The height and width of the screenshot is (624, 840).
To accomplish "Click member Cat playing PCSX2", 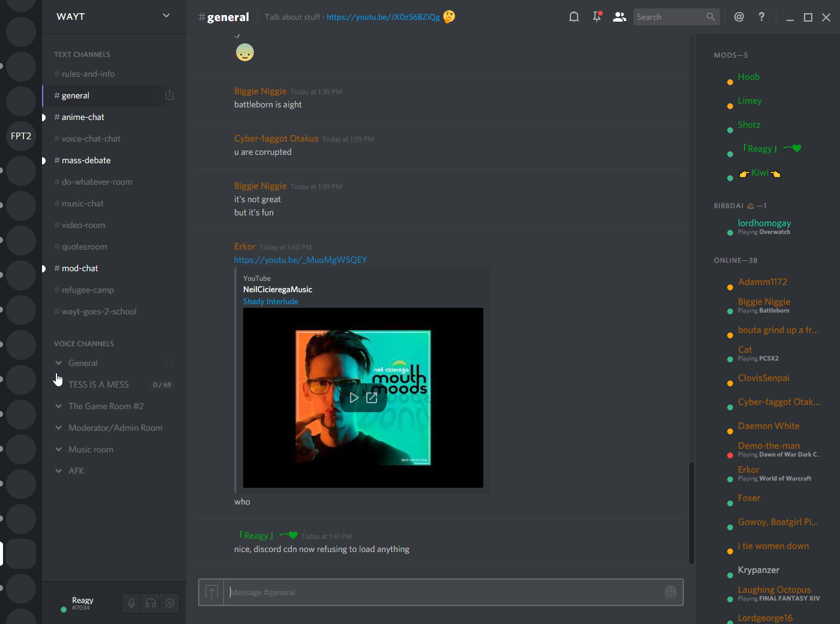I will [745, 350].
